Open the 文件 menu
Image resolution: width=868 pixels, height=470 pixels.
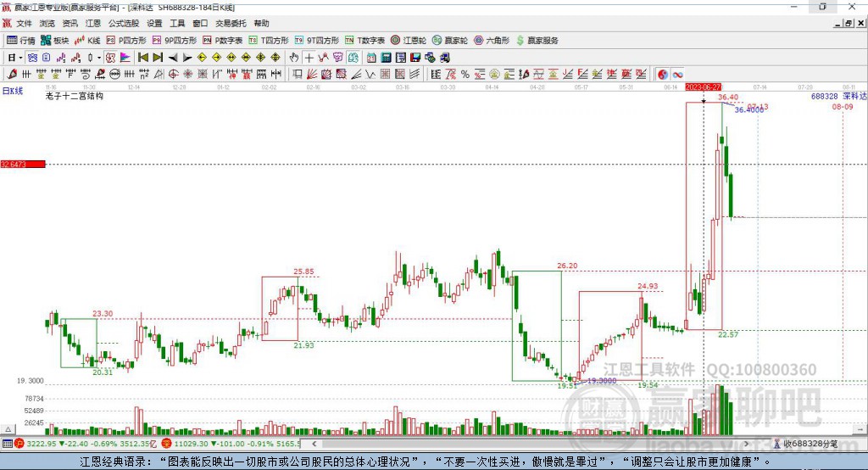[25, 23]
